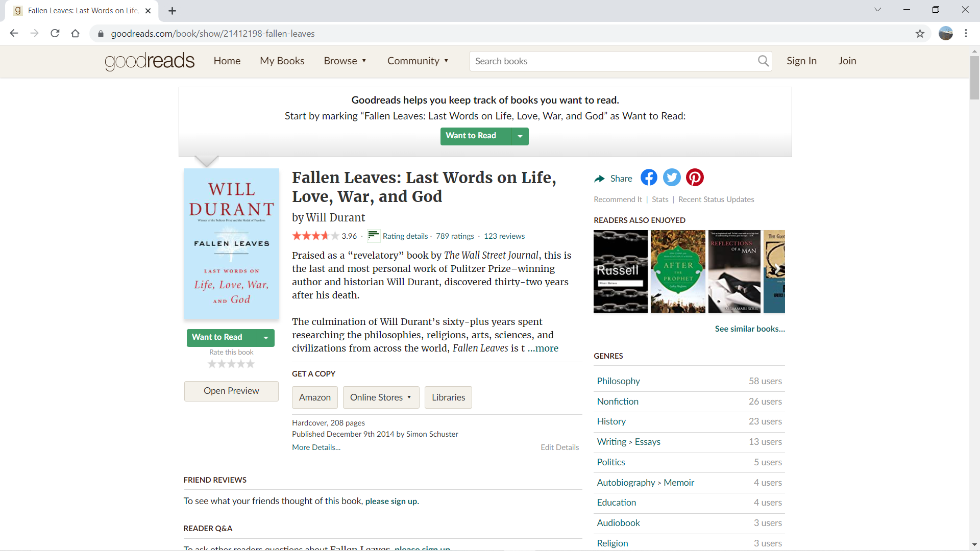Share book on Facebook icon
The height and width of the screenshot is (551, 980).
[x=649, y=178]
